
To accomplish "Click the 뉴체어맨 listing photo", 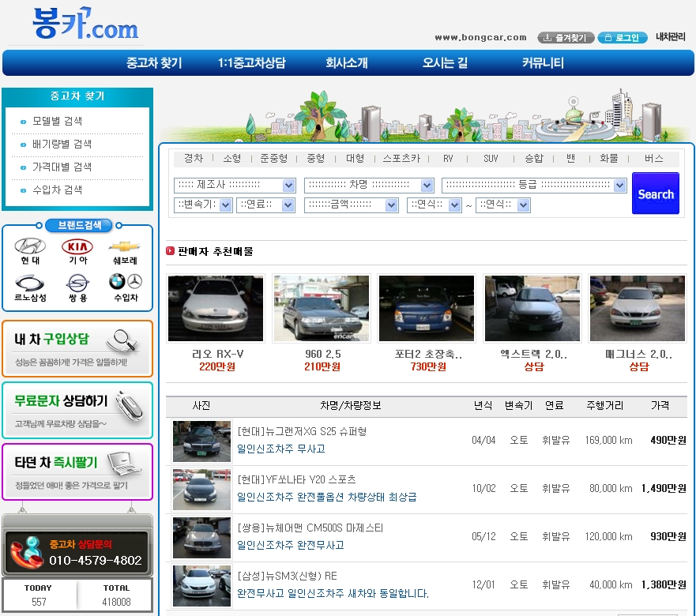I will tap(201, 538).
